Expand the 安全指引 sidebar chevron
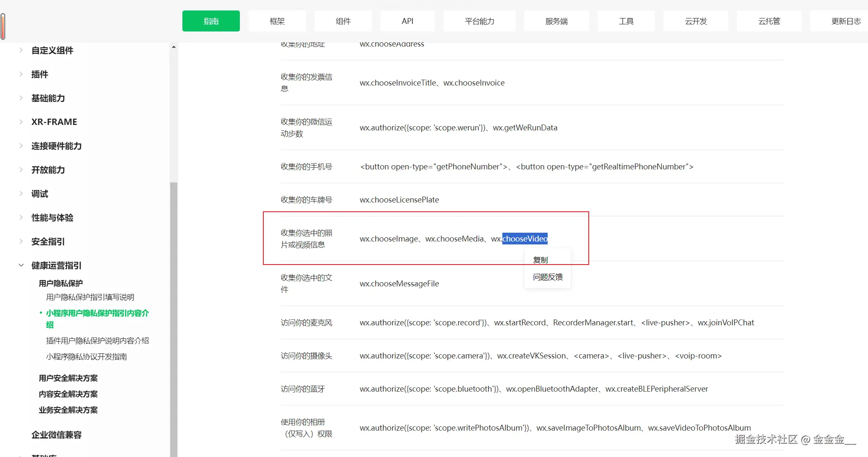868x457 pixels. tap(21, 241)
